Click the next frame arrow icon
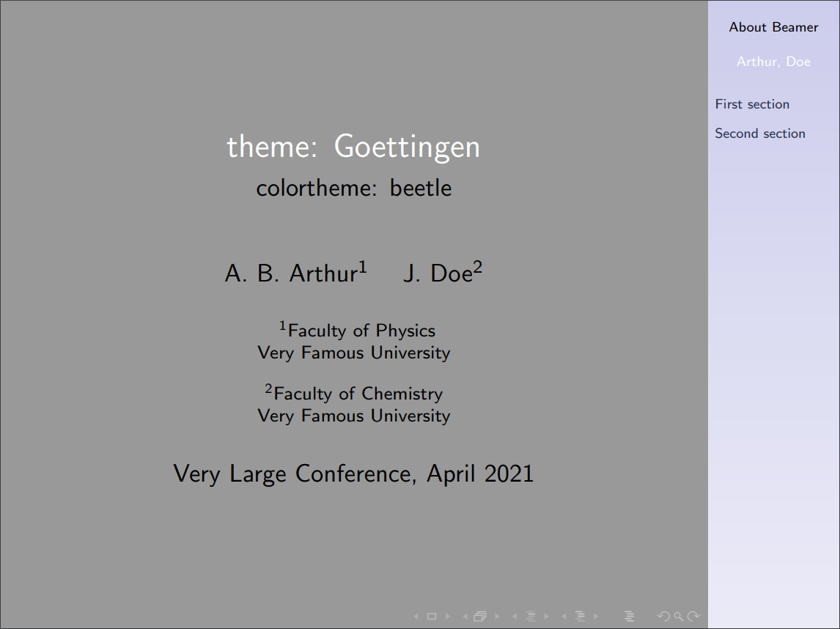840x629 pixels. tap(497, 616)
